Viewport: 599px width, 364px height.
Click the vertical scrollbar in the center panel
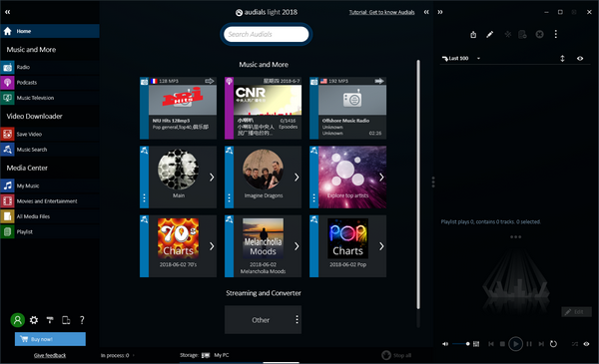point(418,184)
